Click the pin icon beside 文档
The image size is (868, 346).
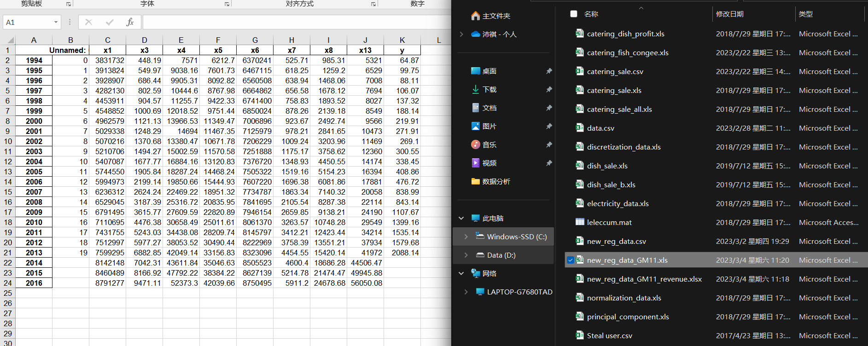tap(549, 108)
